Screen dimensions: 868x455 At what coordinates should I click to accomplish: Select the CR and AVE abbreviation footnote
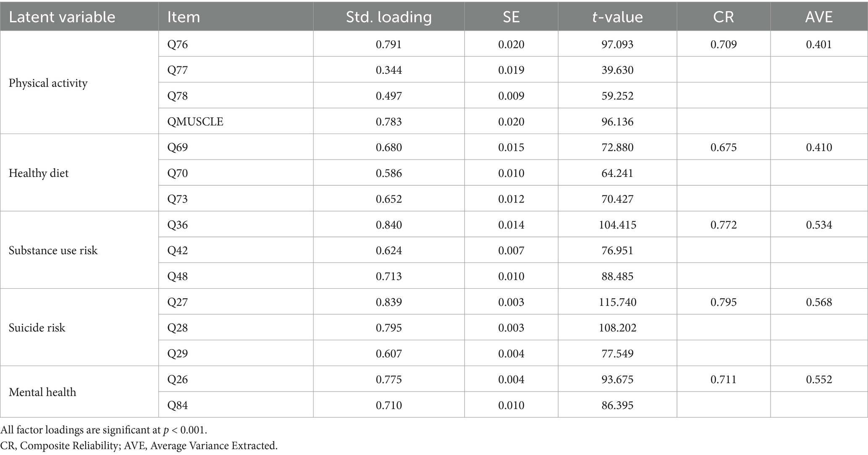coord(139,446)
